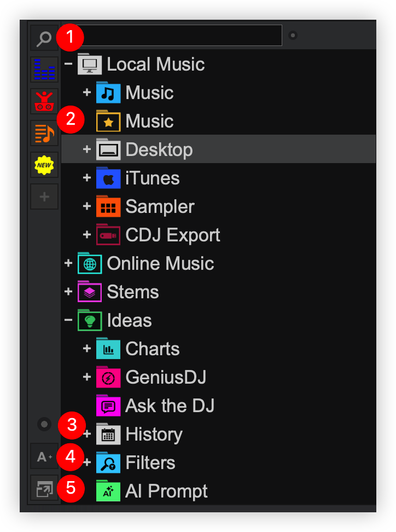Select the AI Prompt folder
Screen dimensions: 396x532
[166, 491]
